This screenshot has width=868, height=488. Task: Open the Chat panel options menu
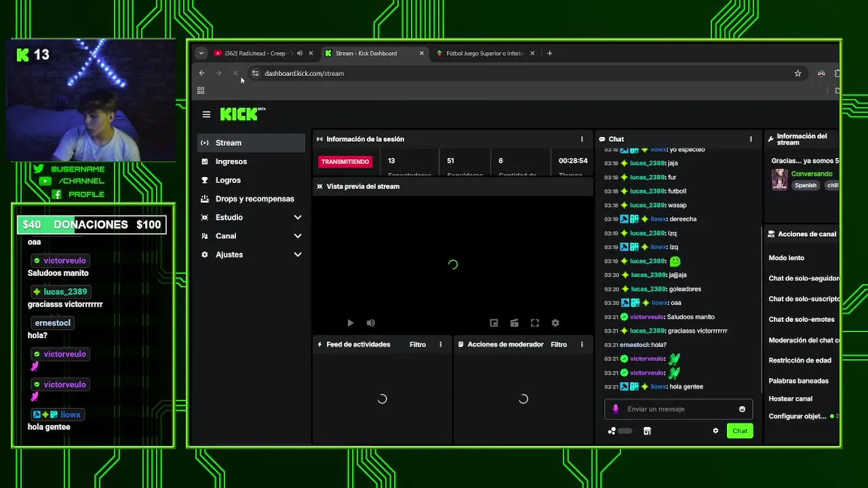[x=751, y=139]
